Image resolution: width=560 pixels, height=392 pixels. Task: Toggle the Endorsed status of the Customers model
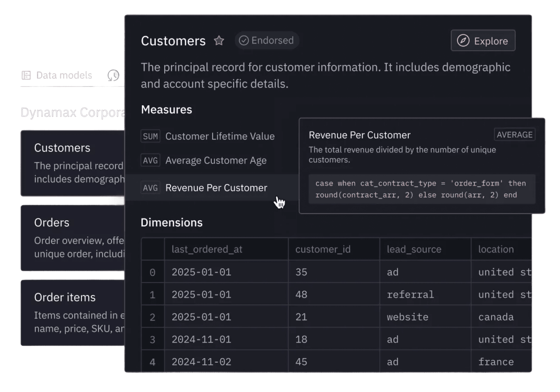[x=267, y=40]
